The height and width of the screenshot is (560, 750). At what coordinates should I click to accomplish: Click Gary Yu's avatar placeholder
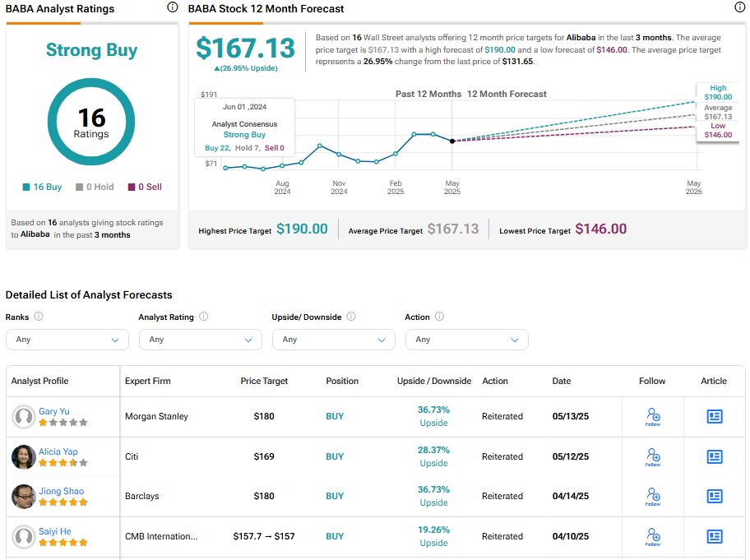click(23, 417)
